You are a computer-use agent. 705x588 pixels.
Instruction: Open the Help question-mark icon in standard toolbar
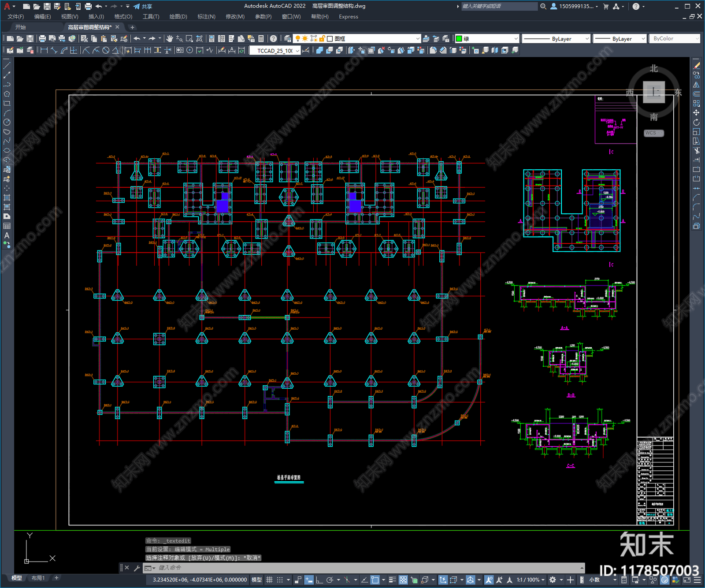pyautogui.click(x=274, y=39)
